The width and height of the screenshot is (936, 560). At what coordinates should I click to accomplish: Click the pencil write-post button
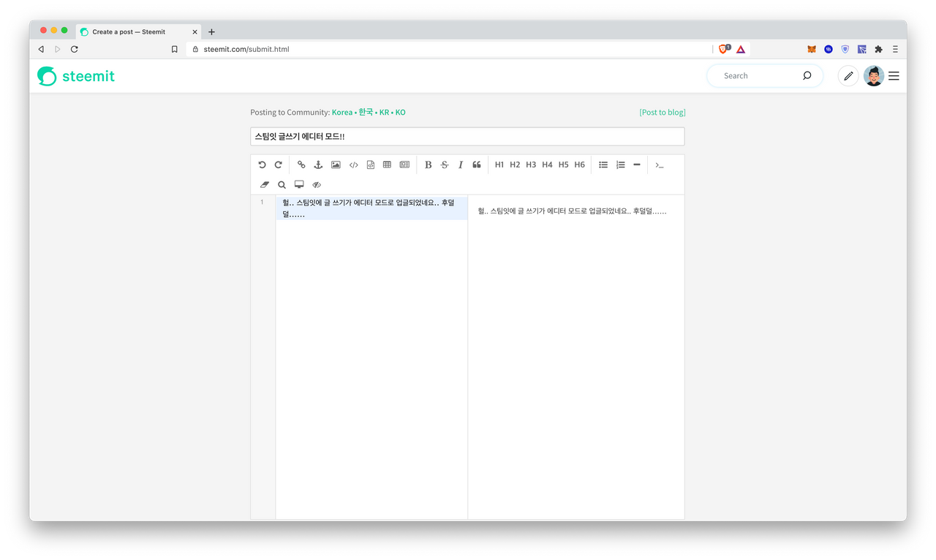pyautogui.click(x=848, y=76)
